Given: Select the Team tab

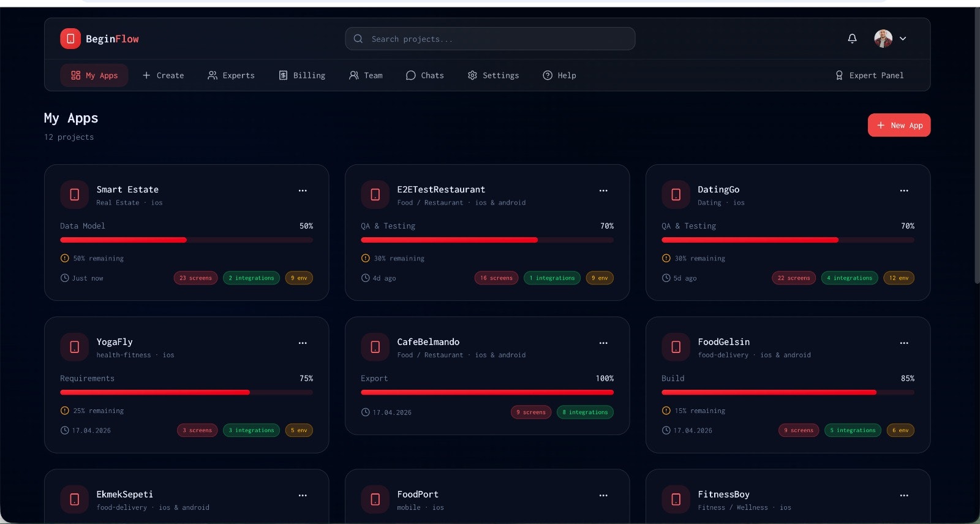Looking at the screenshot, I should coord(366,75).
